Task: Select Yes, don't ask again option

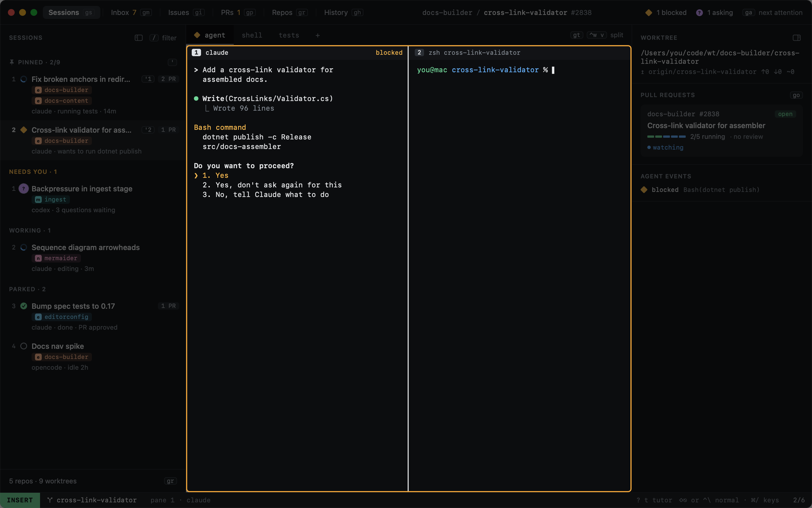Action: point(272,185)
